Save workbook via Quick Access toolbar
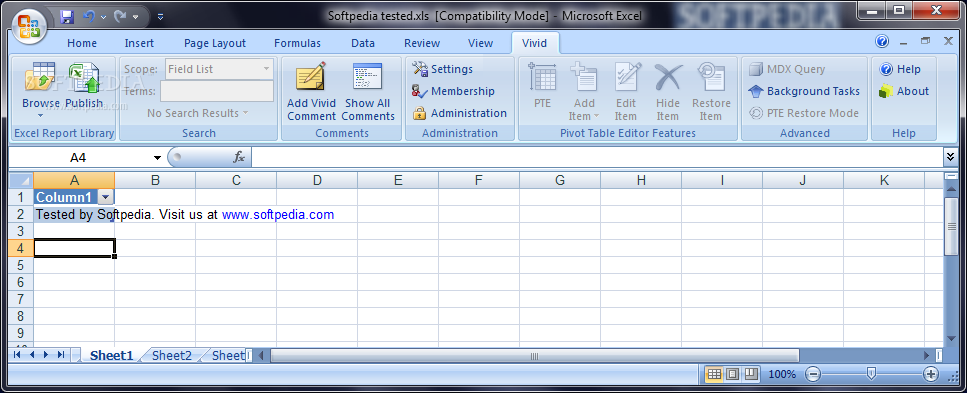The width and height of the screenshot is (967, 393). coord(67,17)
